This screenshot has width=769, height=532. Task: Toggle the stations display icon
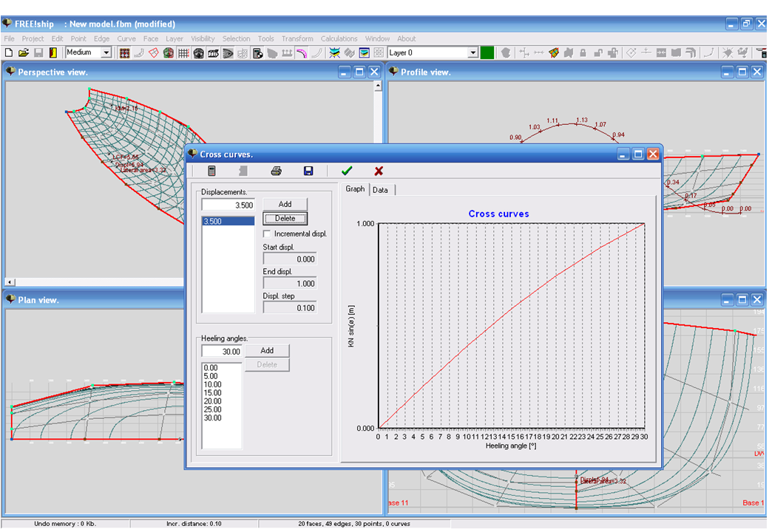click(x=198, y=53)
